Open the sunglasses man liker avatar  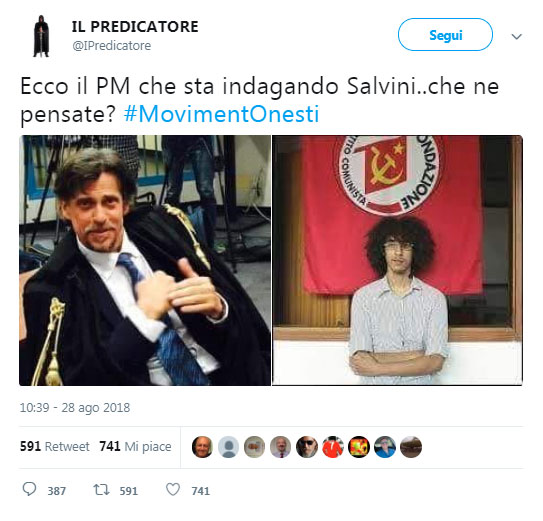tap(307, 447)
